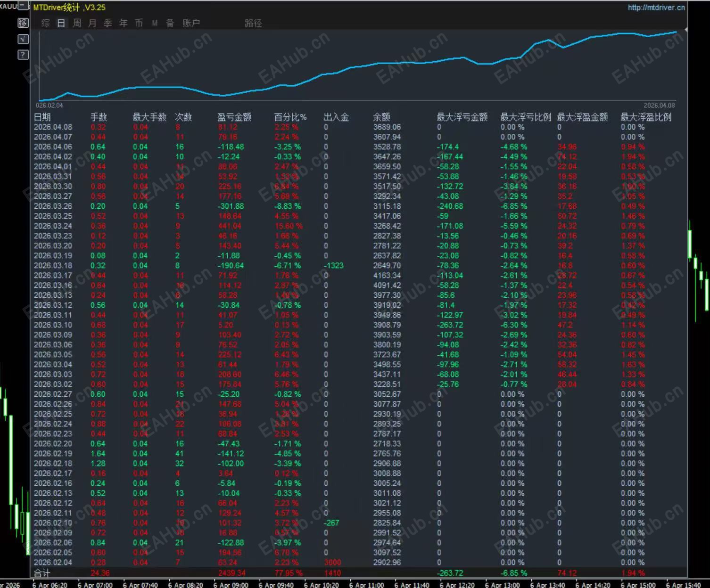The height and width of the screenshot is (588, 710).
Task: Click the 路径 path tab
Action: tap(253, 23)
